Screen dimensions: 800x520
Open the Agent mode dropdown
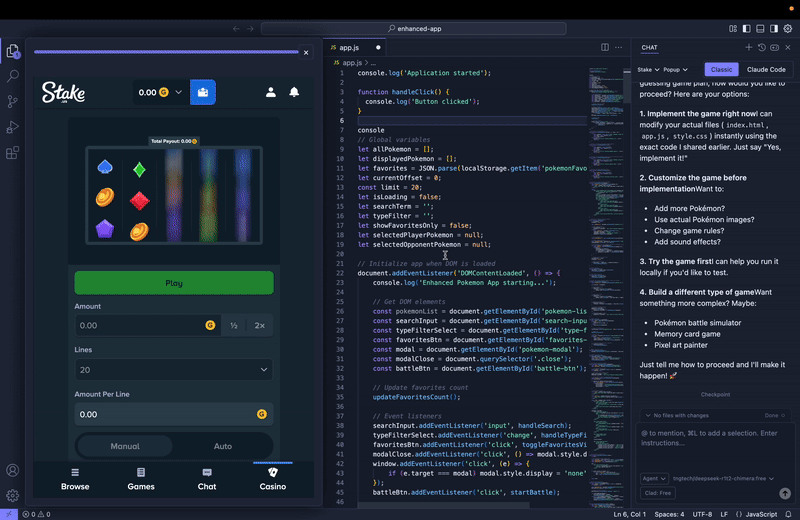pos(654,478)
